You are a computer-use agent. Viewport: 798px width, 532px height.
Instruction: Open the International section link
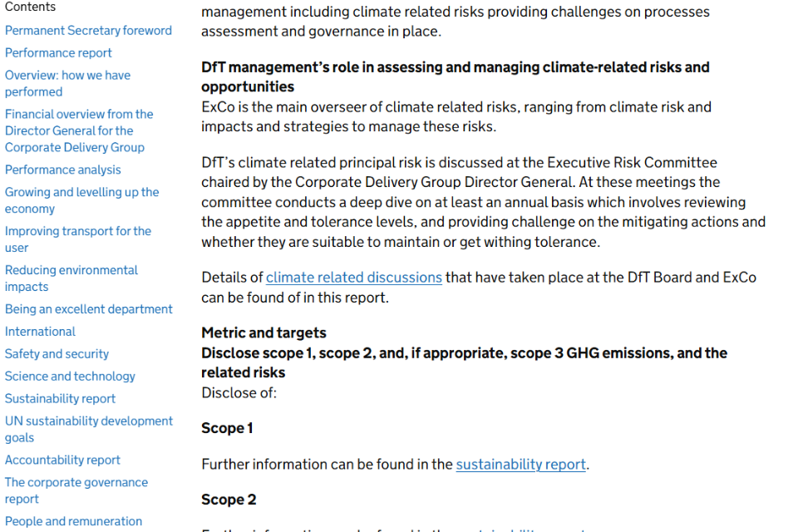click(40, 332)
